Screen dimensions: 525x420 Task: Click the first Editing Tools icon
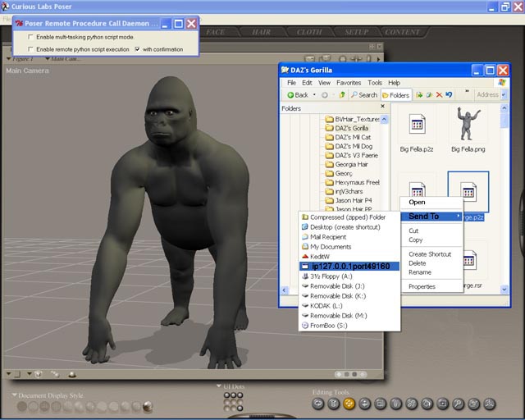(x=317, y=404)
